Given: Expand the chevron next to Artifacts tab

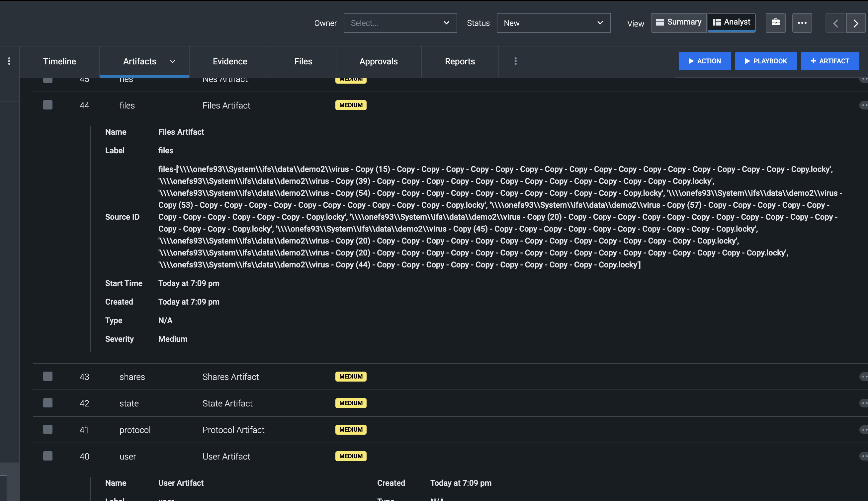Looking at the screenshot, I should tap(173, 62).
